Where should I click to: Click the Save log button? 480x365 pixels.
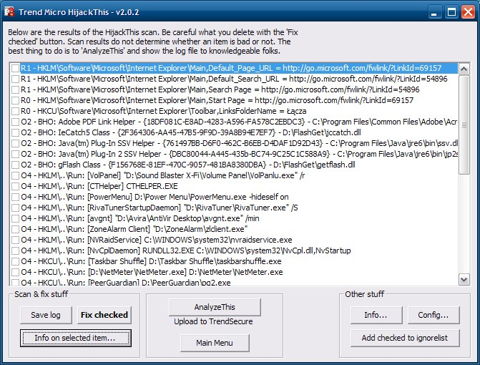pos(46,315)
